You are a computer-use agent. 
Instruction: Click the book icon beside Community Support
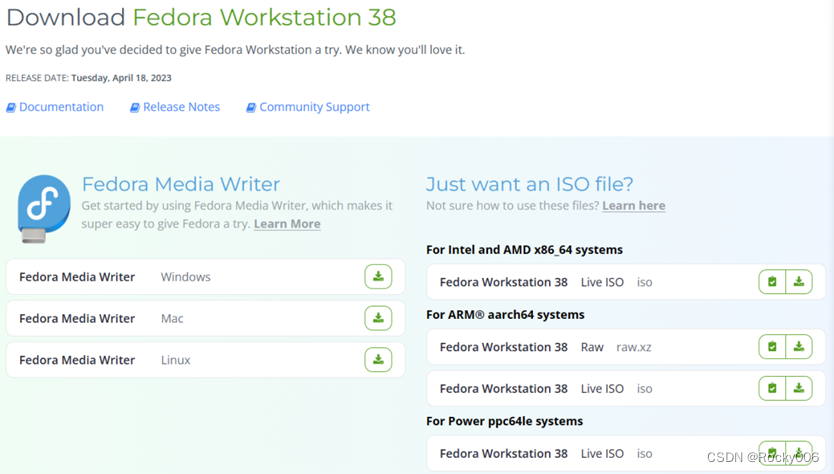pos(251,107)
